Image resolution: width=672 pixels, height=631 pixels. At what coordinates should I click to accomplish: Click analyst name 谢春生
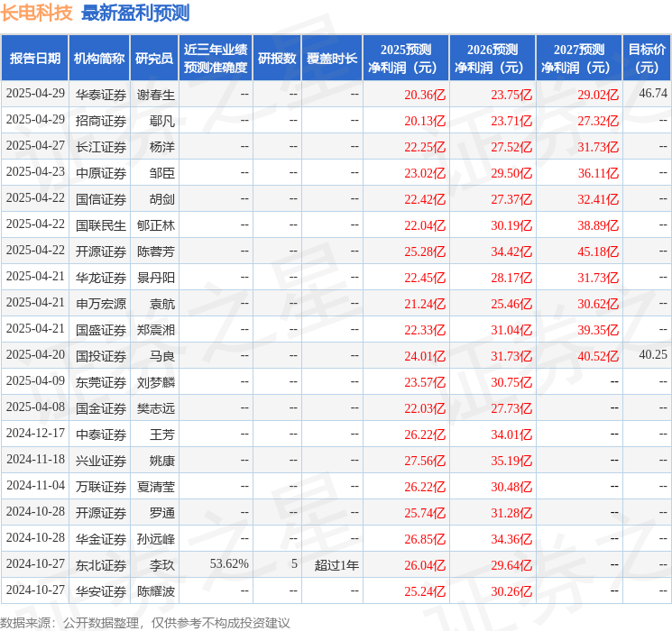click(155, 95)
